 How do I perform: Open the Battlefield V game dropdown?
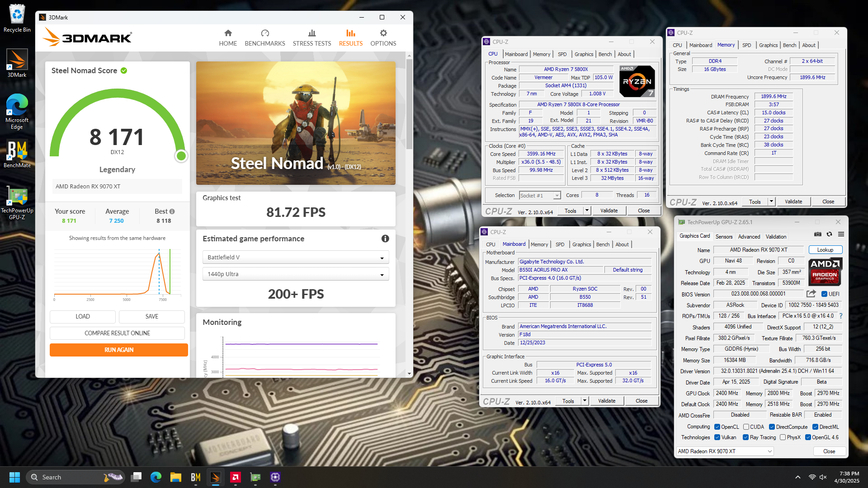296,257
